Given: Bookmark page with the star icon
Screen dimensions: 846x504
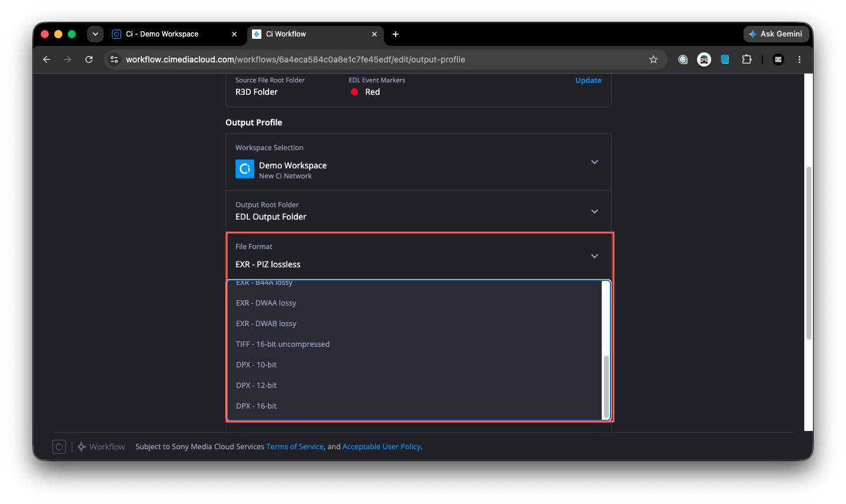Looking at the screenshot, I should click(653, 59).
